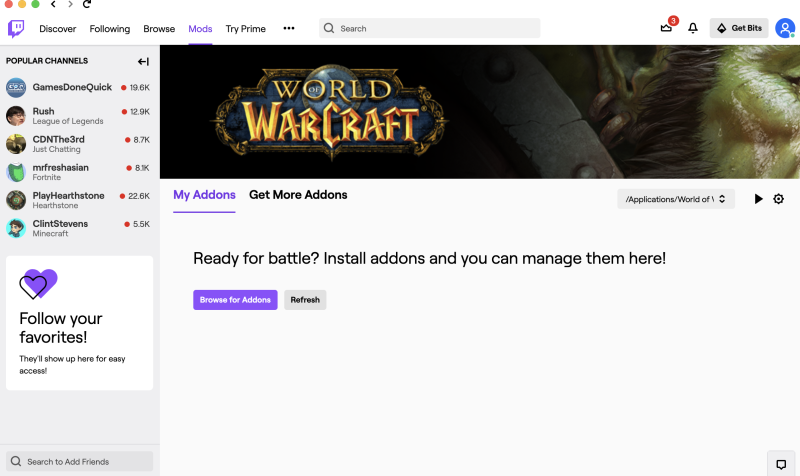
Task: Open the Discover page
Action: pyautogui.click(x=58, y=29)
